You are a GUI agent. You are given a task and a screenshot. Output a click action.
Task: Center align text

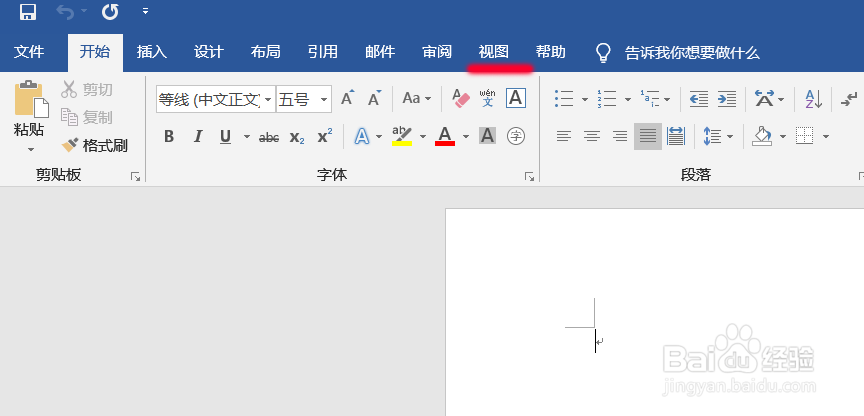pyautogui.click(x=592, y=136)
